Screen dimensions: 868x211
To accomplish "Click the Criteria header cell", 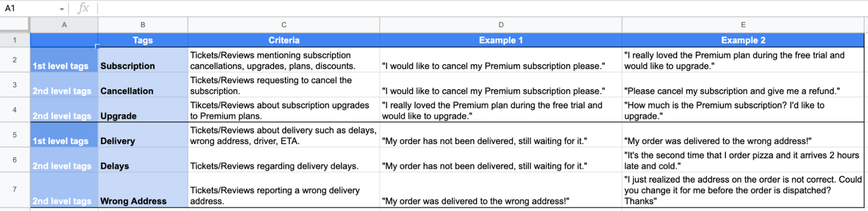I will pyautogui.click(x=283, y=40).
